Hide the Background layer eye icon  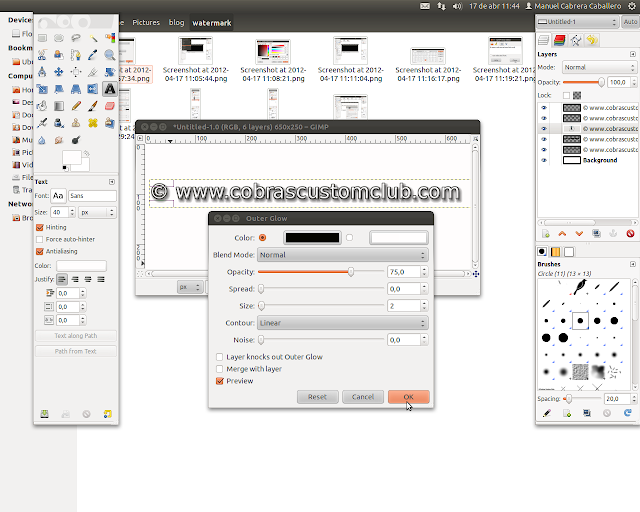[544, 160]
